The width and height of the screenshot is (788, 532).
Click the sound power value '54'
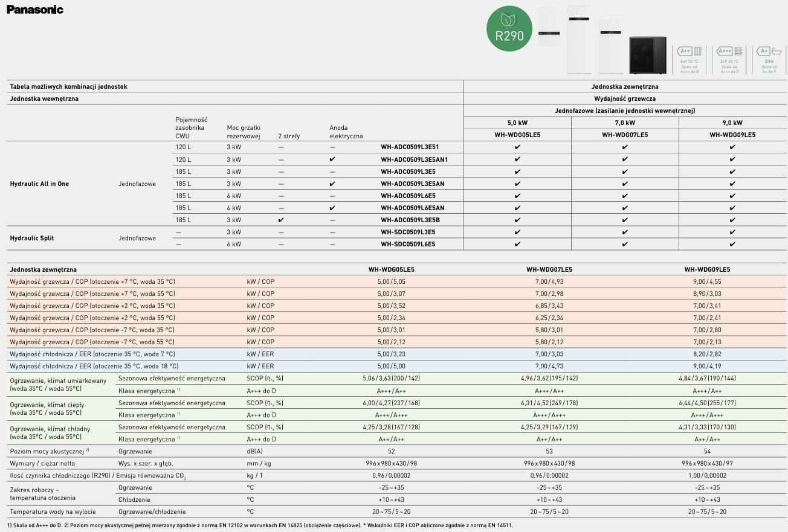[707, 451]
